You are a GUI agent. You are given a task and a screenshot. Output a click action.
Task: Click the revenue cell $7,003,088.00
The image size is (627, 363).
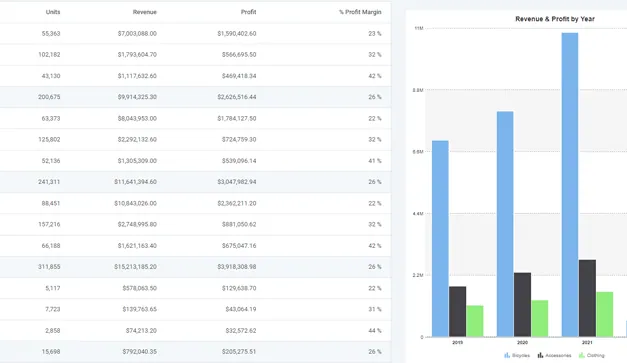[x=137, y=34]
